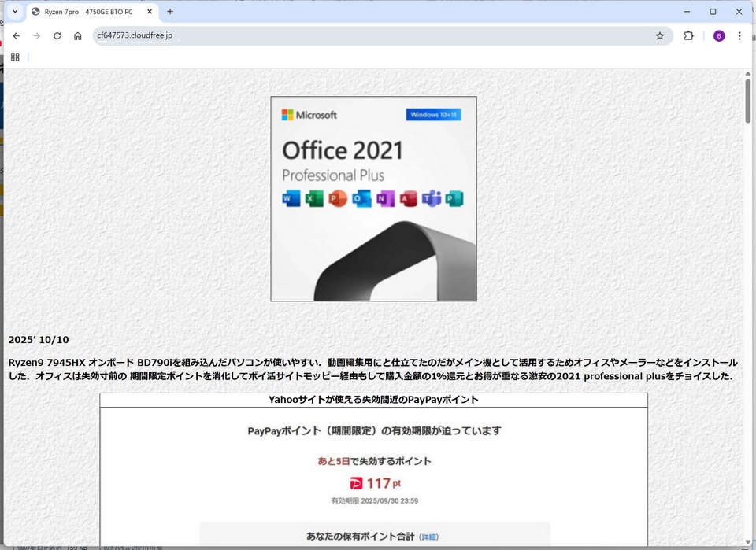Reload the current page
This screenshot has width=756, height=550.
point(57,35)
